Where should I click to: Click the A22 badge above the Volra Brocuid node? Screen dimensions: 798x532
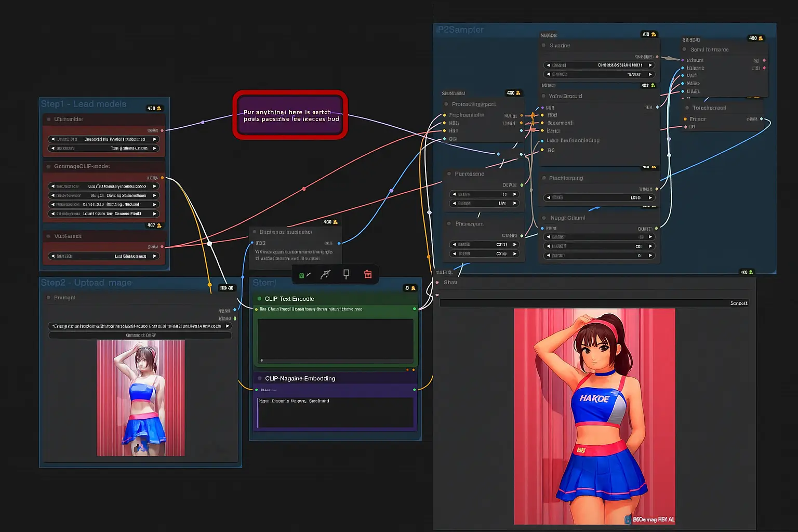(x=648, y=86)
